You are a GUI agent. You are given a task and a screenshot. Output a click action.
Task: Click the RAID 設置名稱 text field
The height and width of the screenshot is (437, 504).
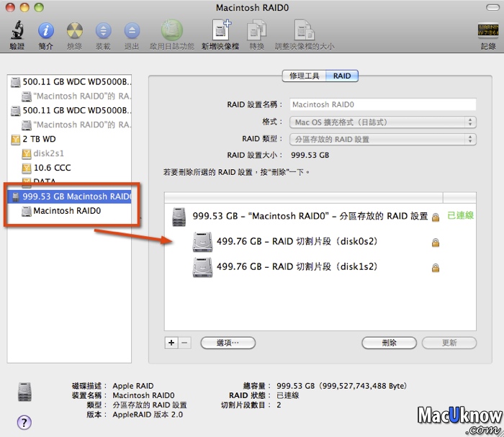[x=383, y=104]
